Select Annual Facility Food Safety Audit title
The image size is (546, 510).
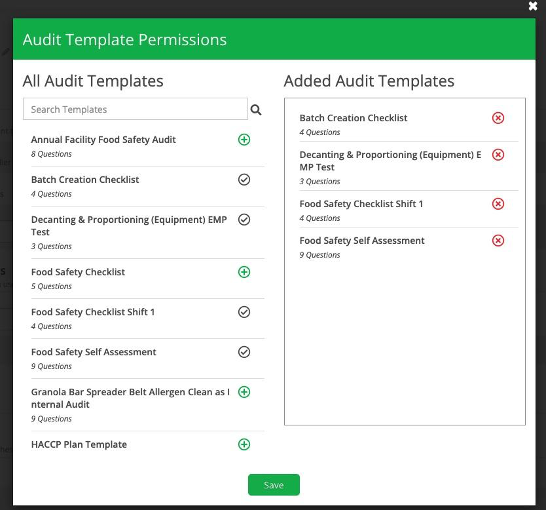coord(103,140)
